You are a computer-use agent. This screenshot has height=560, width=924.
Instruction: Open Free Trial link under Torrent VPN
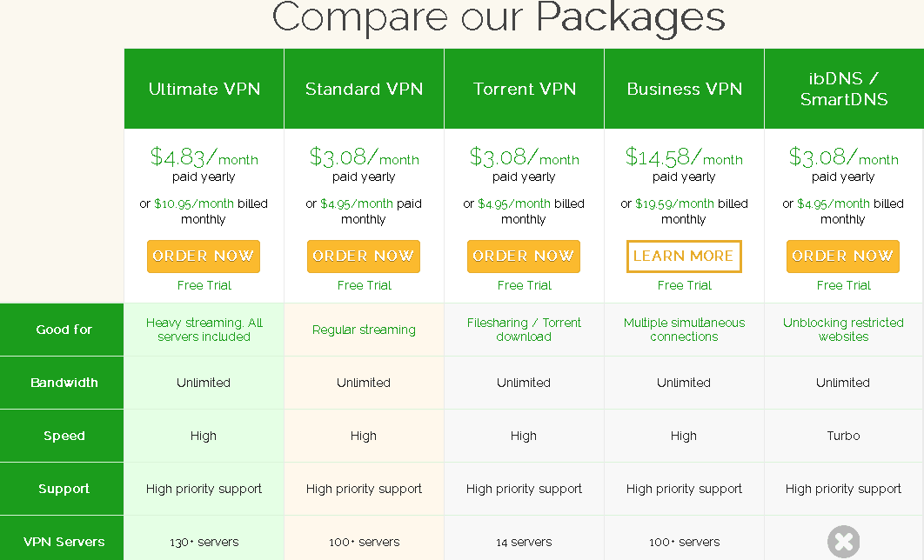click(524, 285)
